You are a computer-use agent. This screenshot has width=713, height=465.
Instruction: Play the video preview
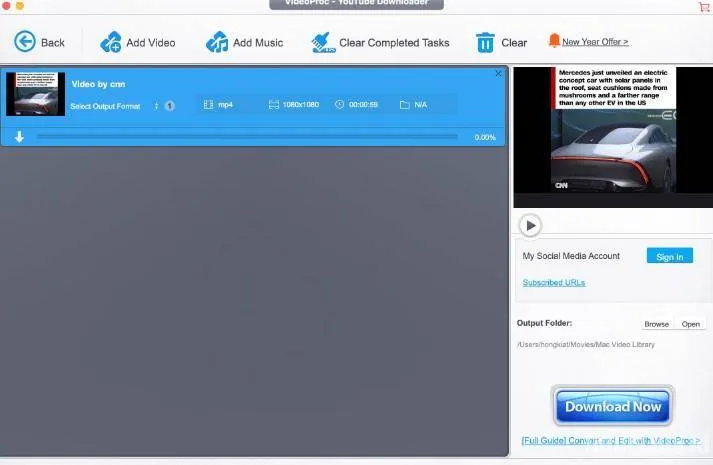coord(530,225)
